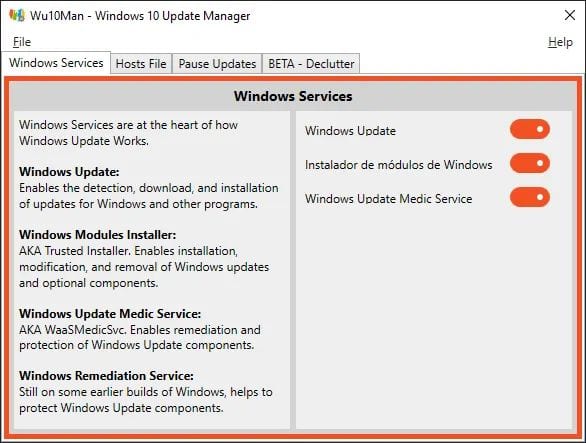The width and height of the screenshot is (586, 443).
Task: Click the Wu10Man app icon in title bar
Action: [x=17, y=16]
